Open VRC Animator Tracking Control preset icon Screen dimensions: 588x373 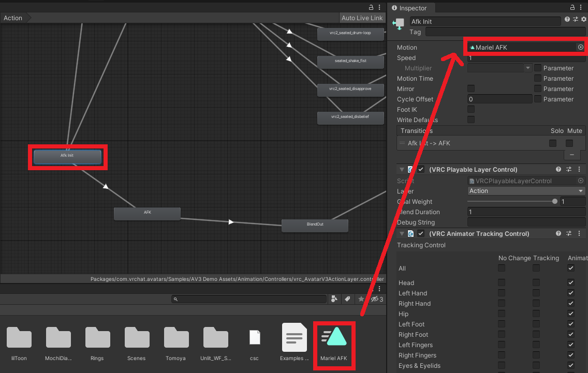coord(569,233)
